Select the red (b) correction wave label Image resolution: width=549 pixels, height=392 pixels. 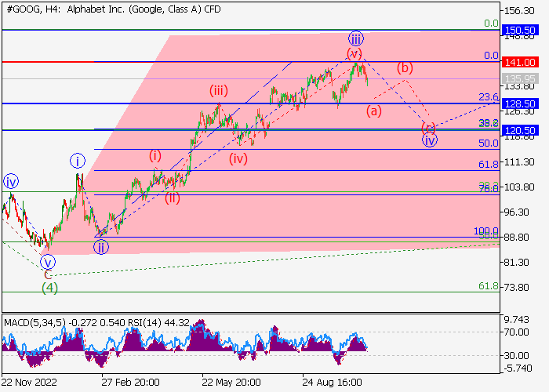(405, 67)
